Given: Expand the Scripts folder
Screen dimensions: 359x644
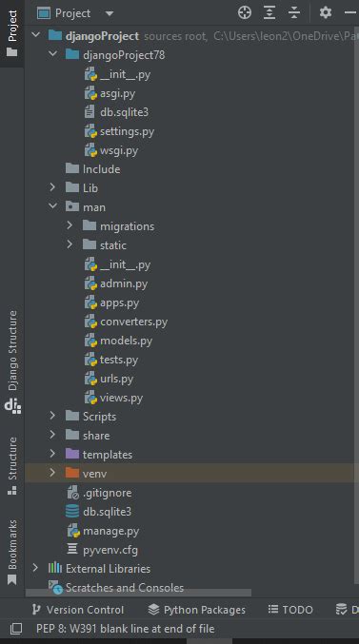Looking at the screenshot, I should [52, 416].
